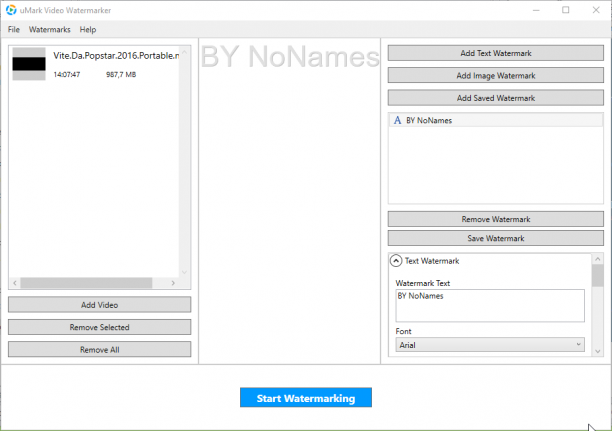Click video list scroll right arrow
Screen dimensions: 612x431
pos(173,283)
